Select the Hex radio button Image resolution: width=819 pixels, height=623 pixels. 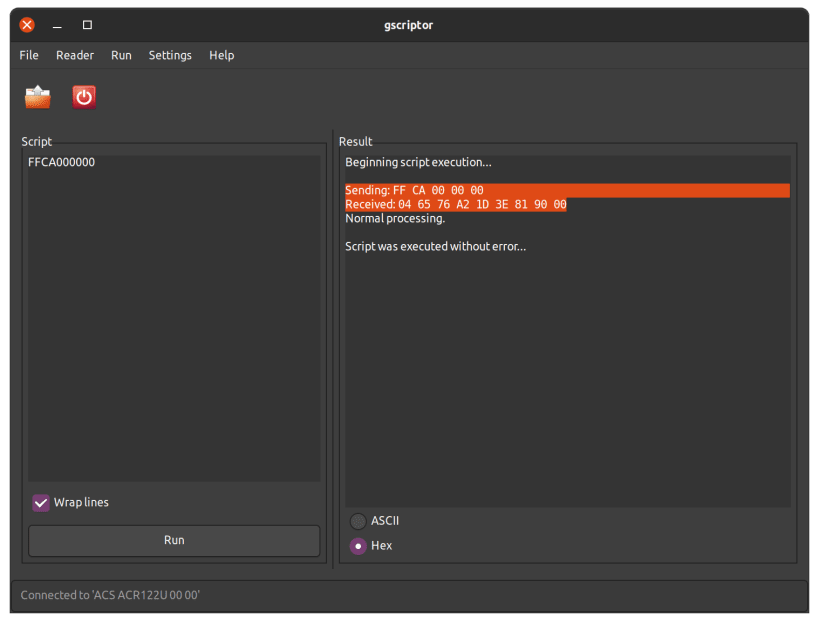tap(358, 546)
